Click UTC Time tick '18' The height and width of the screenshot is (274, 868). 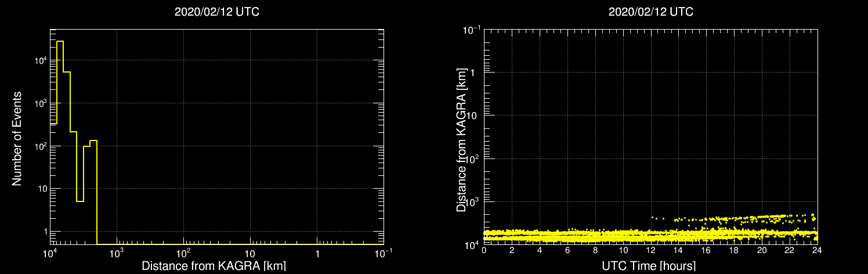click(x=734, y=250)
